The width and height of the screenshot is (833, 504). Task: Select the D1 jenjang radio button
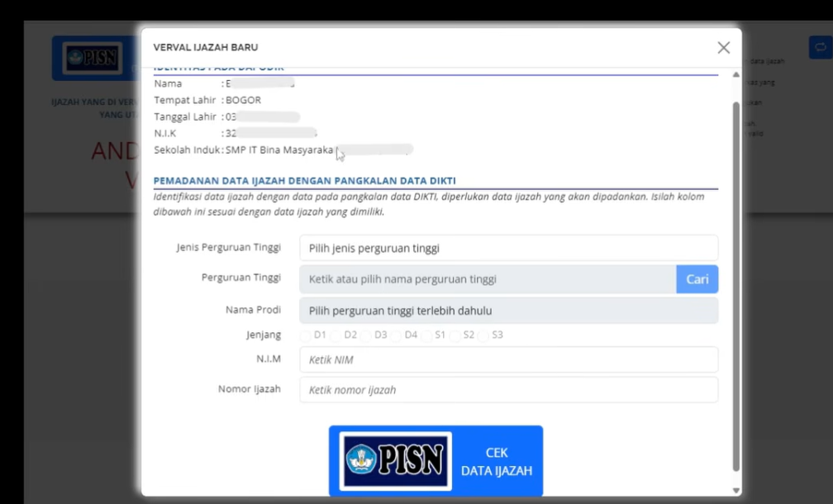pos(306,335)
